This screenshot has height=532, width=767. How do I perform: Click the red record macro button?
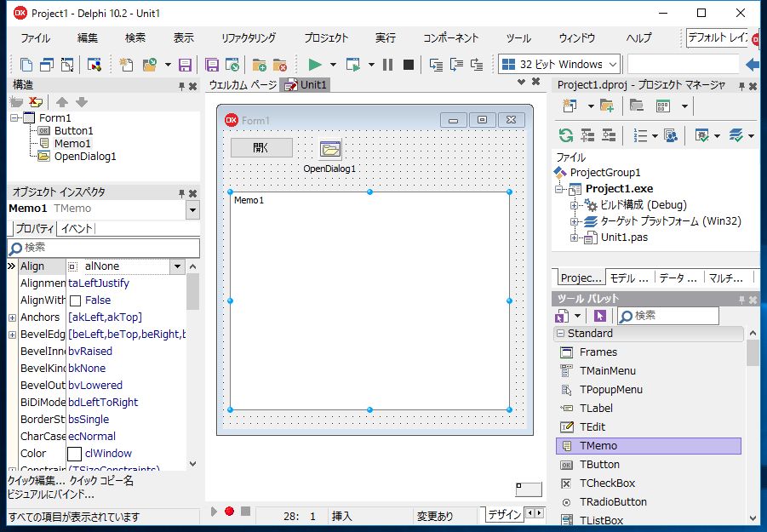[229, 512]
